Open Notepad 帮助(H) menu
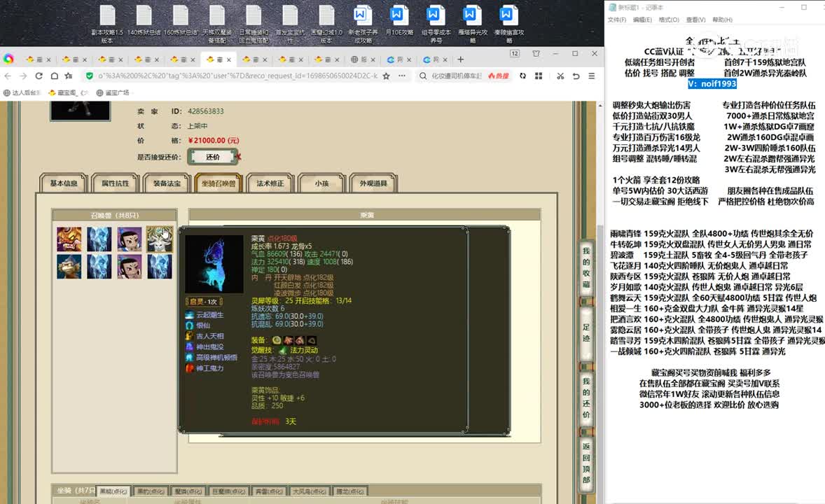This screenshot has width=825, height=504. tap(723, 20)
